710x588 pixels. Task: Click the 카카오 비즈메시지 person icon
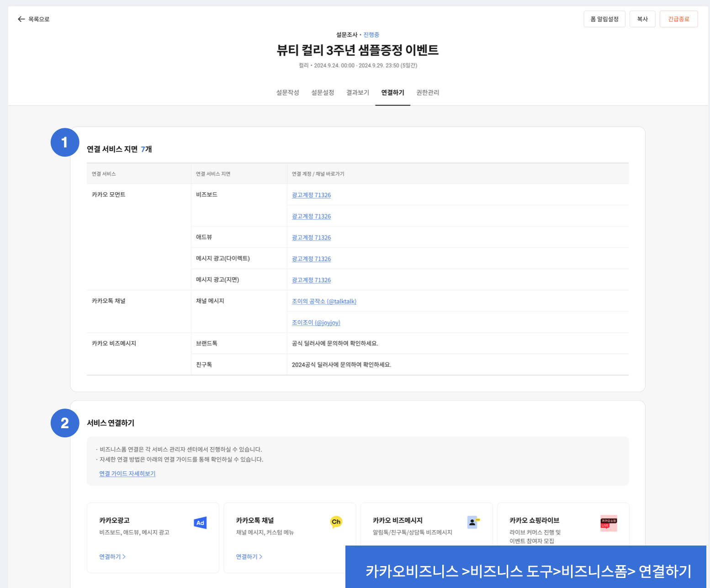(473, 522)
